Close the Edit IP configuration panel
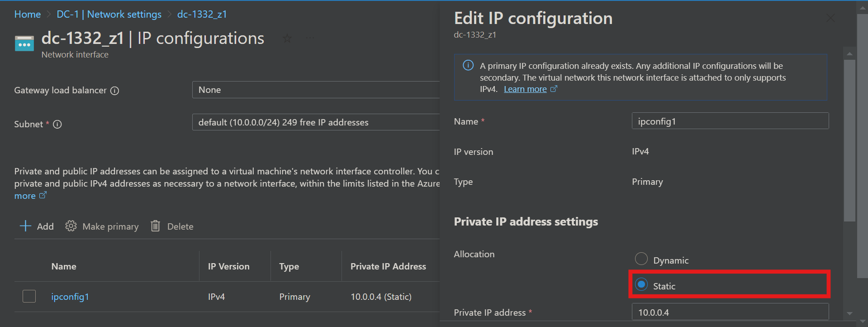 [x=830, y=18]
